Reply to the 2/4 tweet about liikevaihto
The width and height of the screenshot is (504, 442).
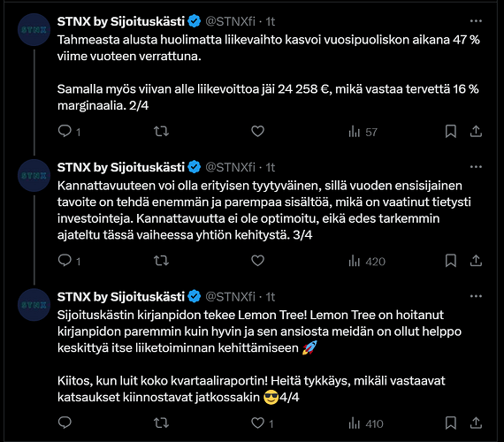(69, 131)
